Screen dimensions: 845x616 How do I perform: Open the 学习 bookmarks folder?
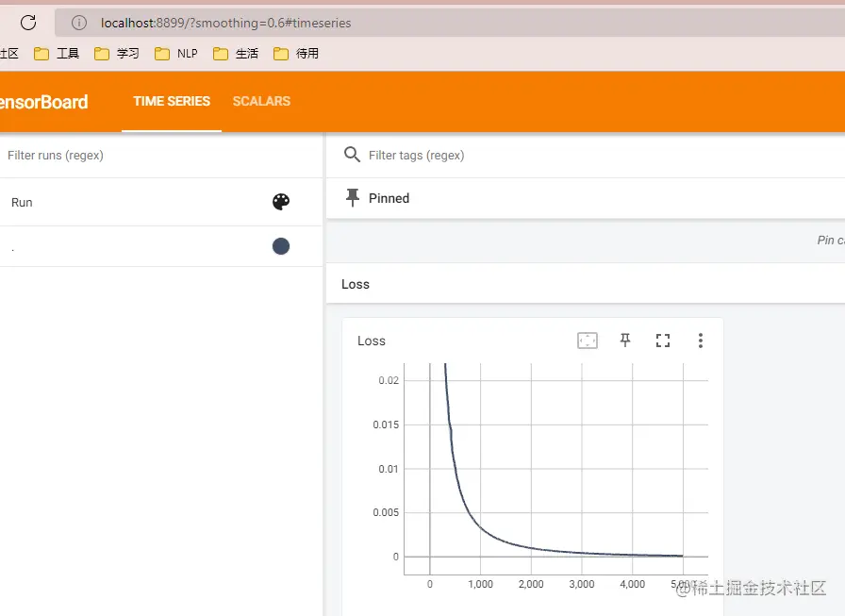point(117,54)
